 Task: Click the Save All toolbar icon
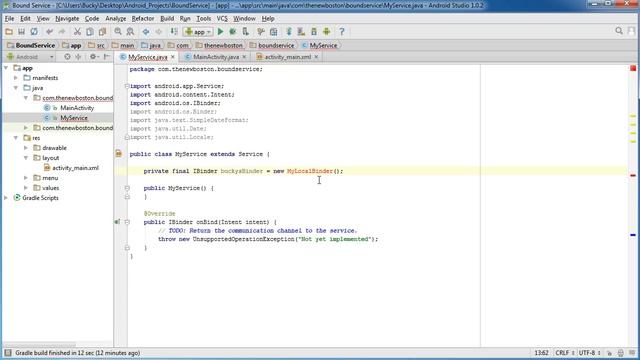pyautogui.click(x=21, y=31)
